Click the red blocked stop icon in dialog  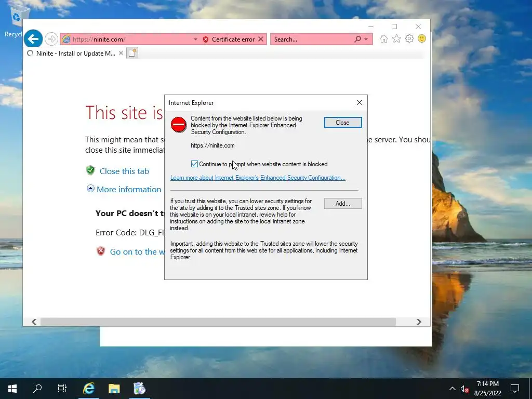click(x=179, y=125)
